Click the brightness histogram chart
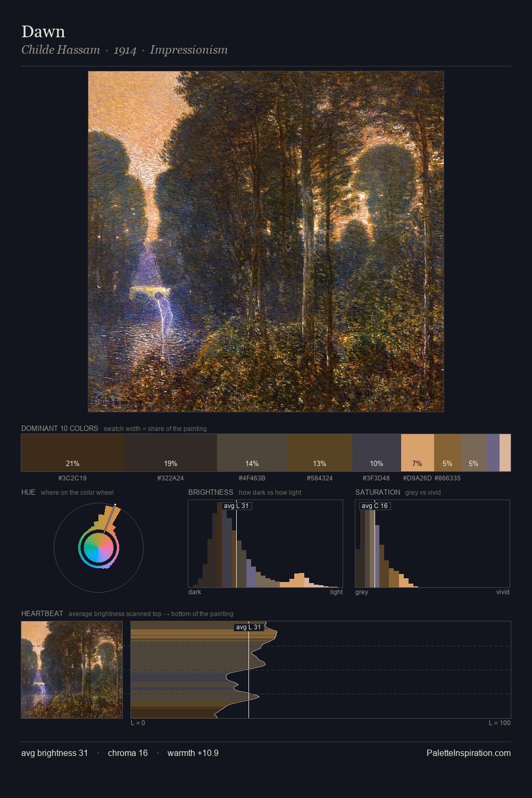 (265, 544)
